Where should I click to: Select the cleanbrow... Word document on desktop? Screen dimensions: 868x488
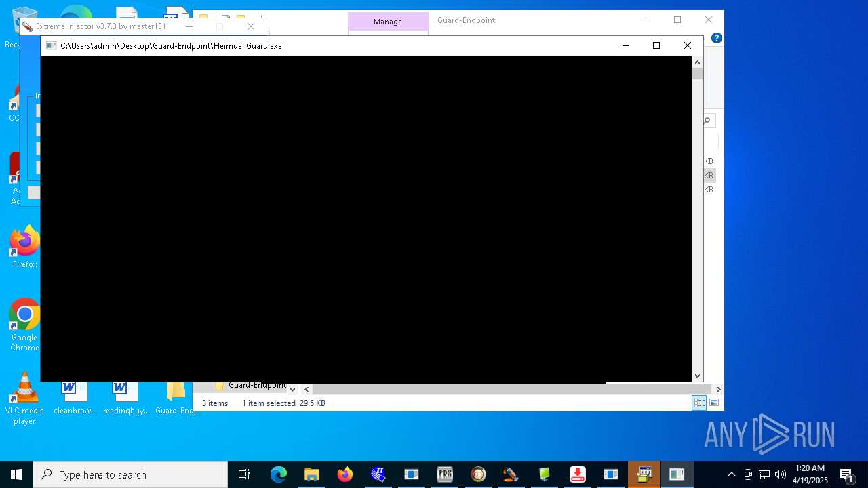point(75,397)
